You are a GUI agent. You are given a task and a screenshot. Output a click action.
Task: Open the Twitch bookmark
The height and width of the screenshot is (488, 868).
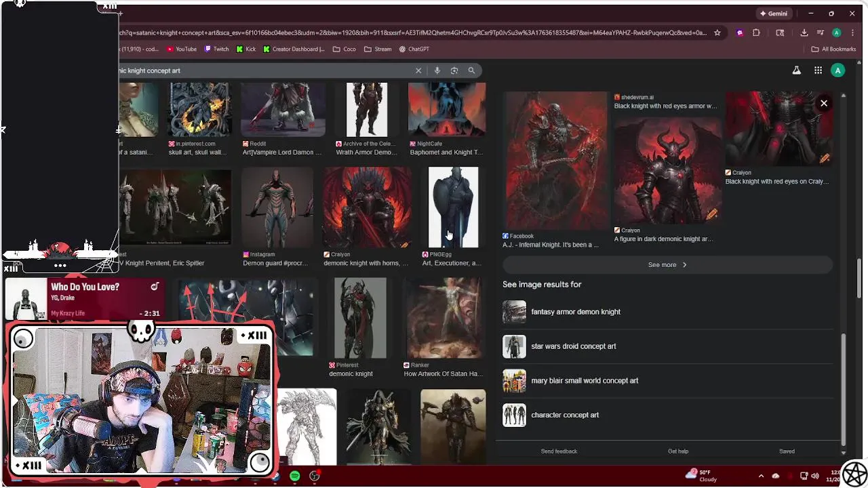(x=217, y=49)
